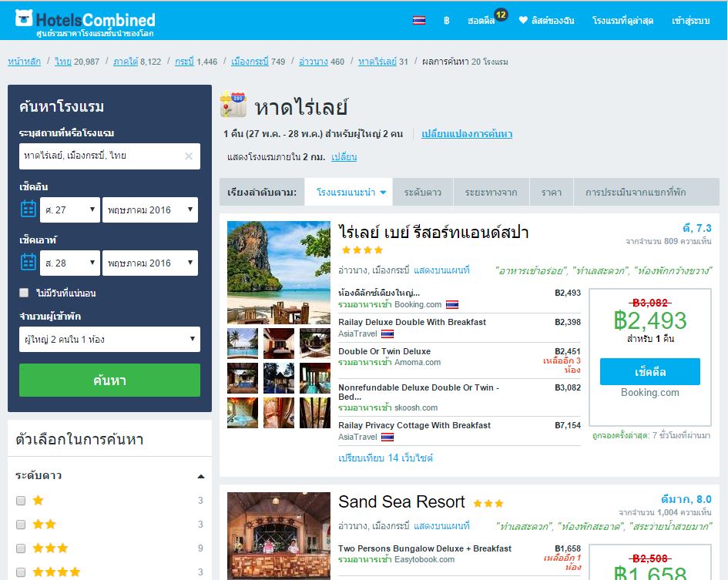Image resolution: width=728 pixels, height=580 pixels.
Task: Open the baht currency selector icon
Action: pyautogui.click(x=446, y=21)
